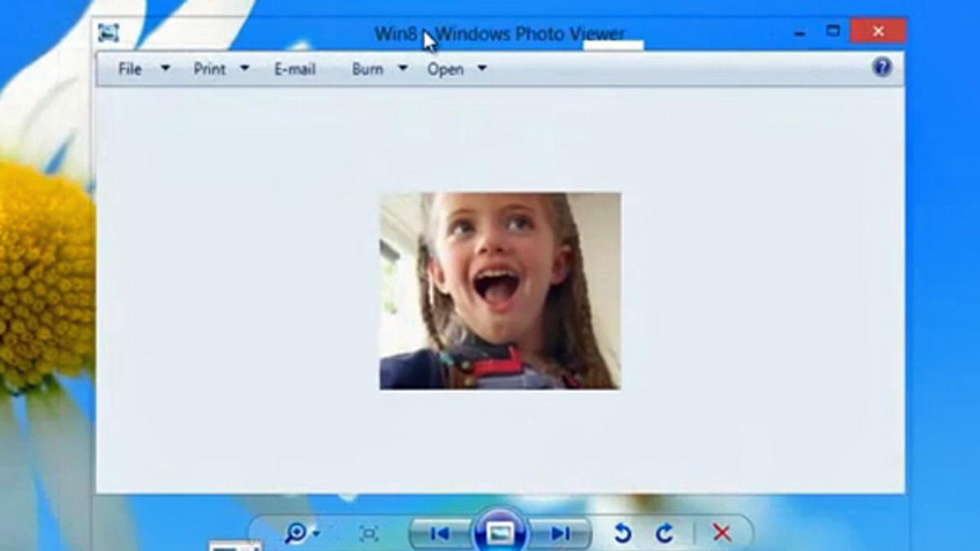Click the Photo Viewer app icon in title bar
The width and height of the screenshot is (980, 551).
click(x=109, y=33)
